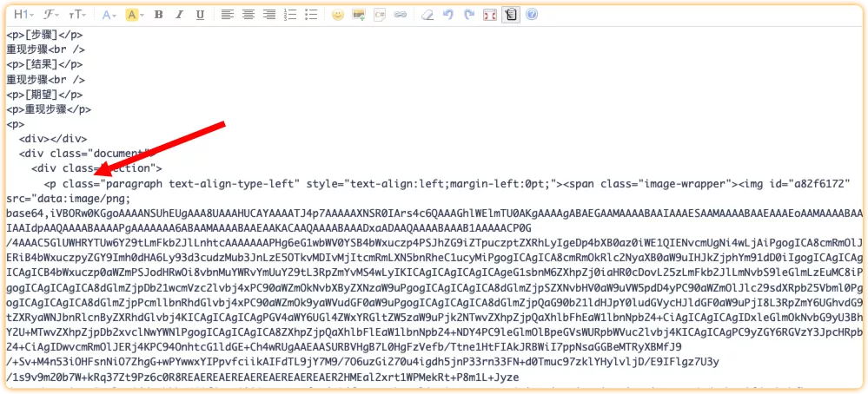
Task: Open the editor help about icon
Action: pos(532,15)
